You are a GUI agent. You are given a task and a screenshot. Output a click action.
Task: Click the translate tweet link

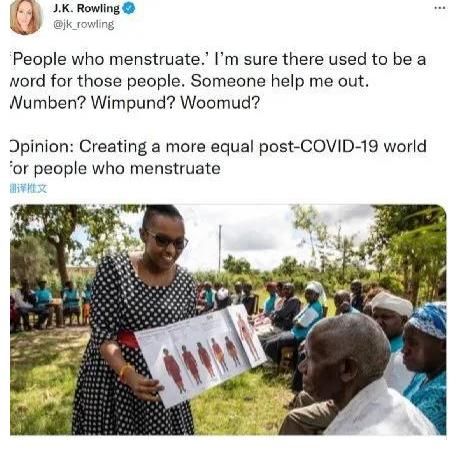click(29, 189)
